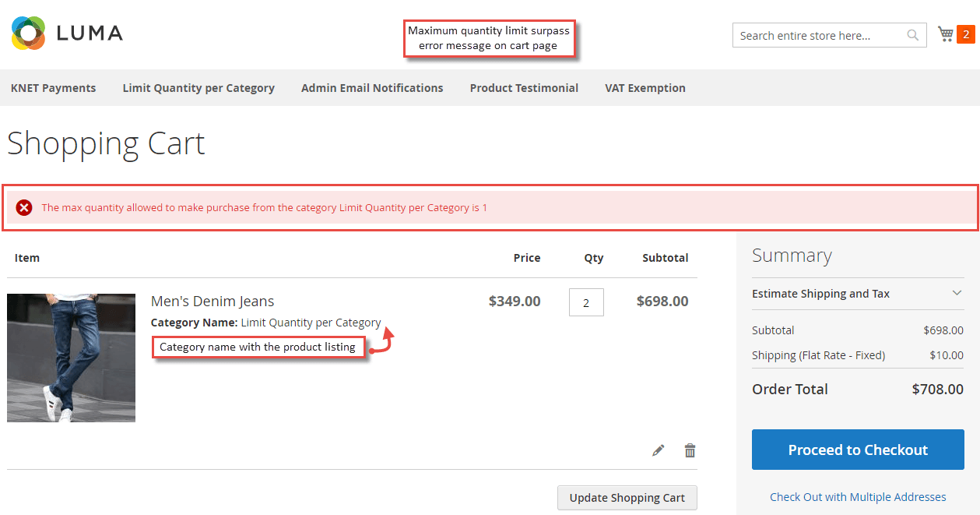
Task: Open the VAT Exemption menu
Action: tap(645, 88)
